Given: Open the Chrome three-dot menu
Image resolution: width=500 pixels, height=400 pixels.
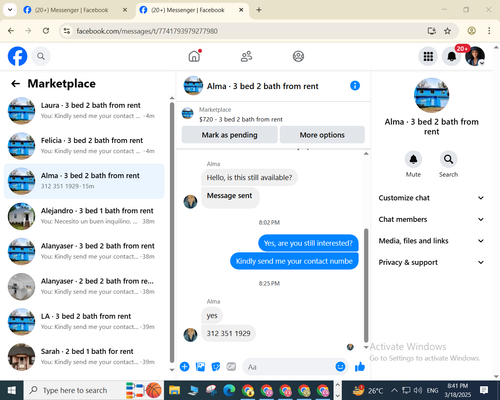Looking at the screenshot, I should (489, 31).
